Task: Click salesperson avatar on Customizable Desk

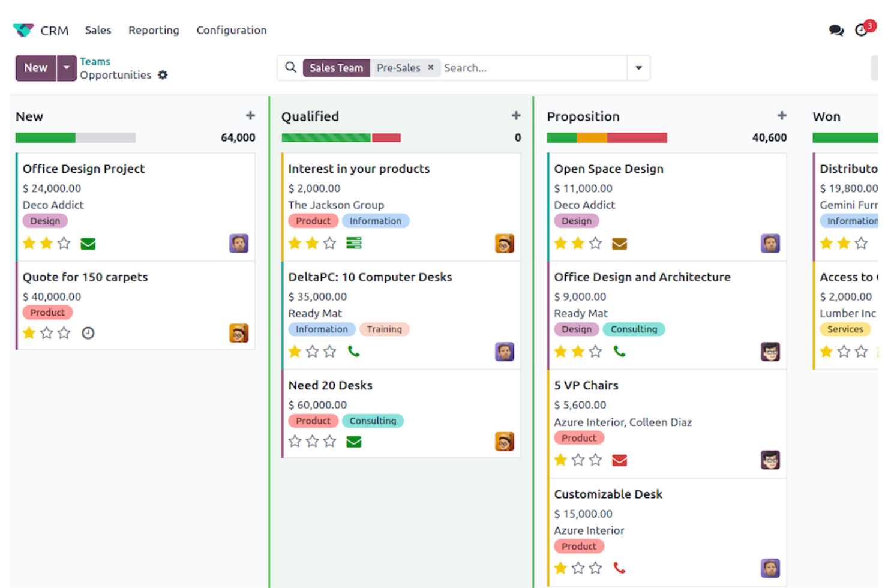Action: pos(770,568)
